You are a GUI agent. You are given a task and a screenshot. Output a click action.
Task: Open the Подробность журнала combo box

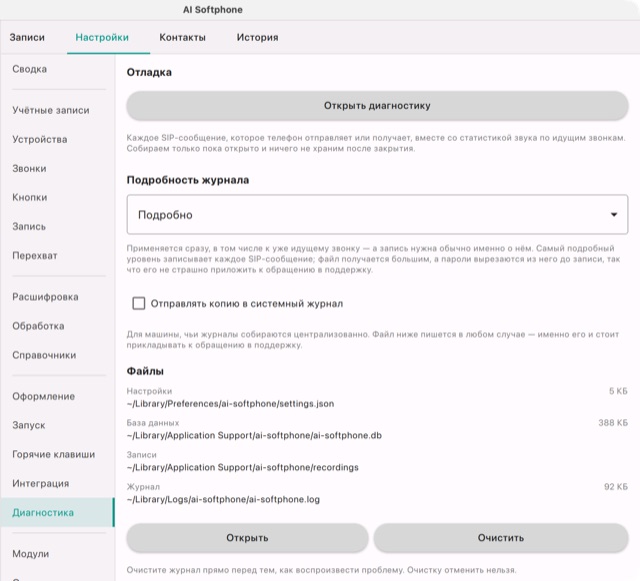tap(377, 214)
